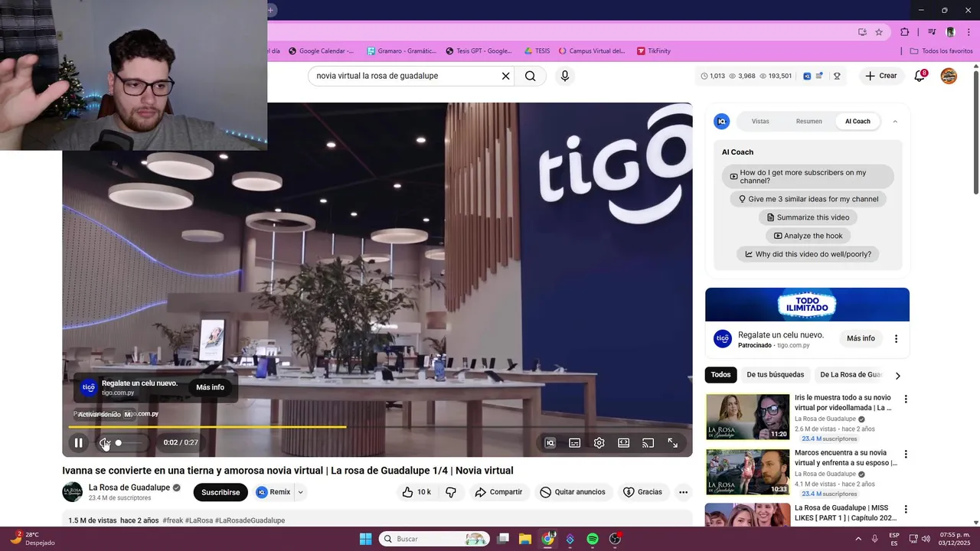Open vidIQ overlay icon in player controls
The image size is (980, 551).
(x=550, y=442)
